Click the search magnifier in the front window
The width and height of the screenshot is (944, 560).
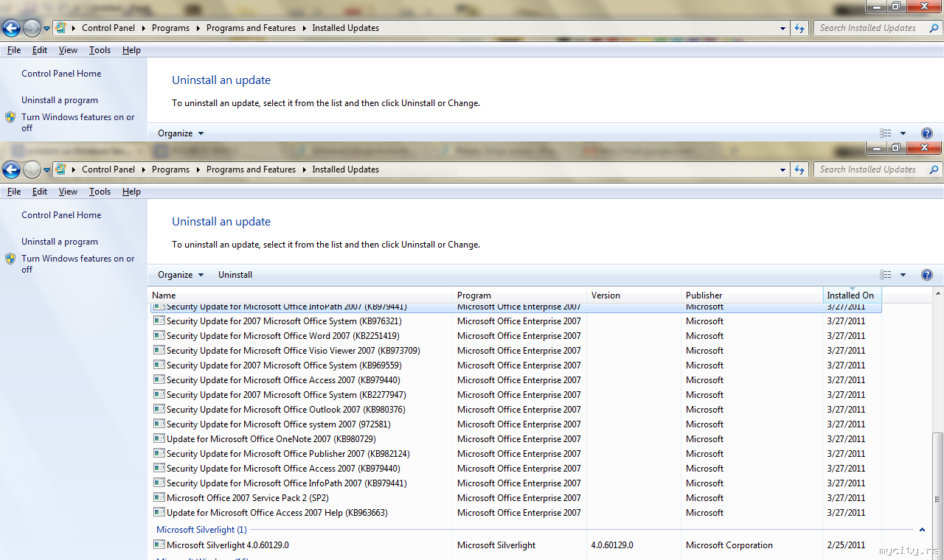click(x=934, y=169)
